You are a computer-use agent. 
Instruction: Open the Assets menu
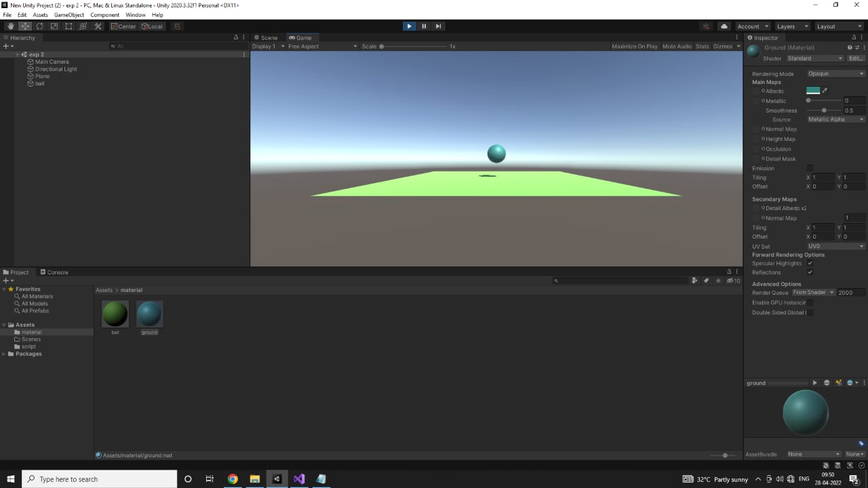click(41, 14)
